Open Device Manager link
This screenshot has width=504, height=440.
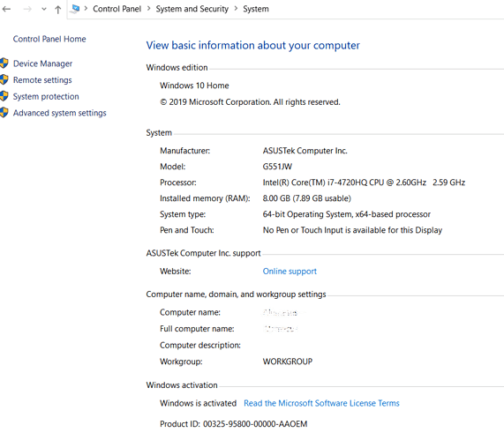(x=42, y=63)
